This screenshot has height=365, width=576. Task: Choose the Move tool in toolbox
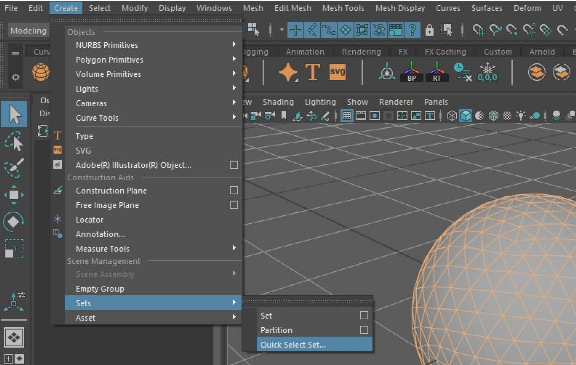14,195
